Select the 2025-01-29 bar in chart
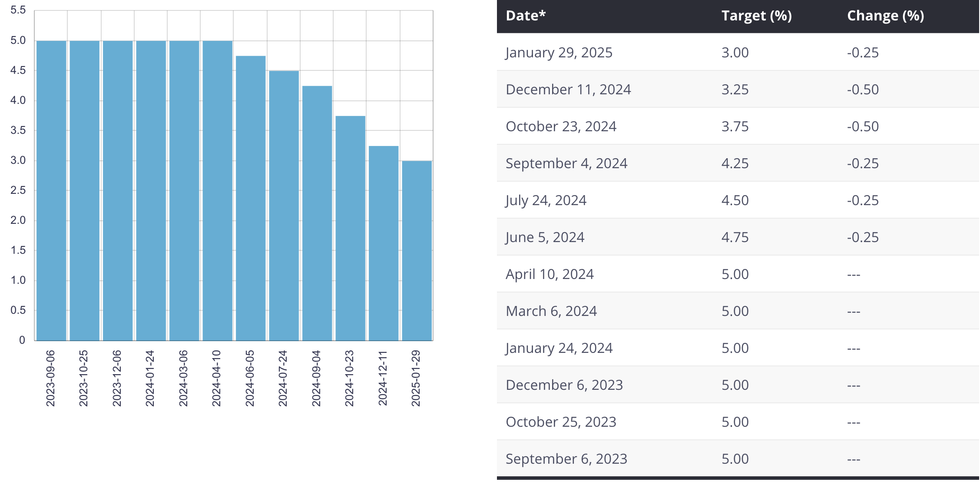This screenshot has width=980, height=485. point(417,250)
